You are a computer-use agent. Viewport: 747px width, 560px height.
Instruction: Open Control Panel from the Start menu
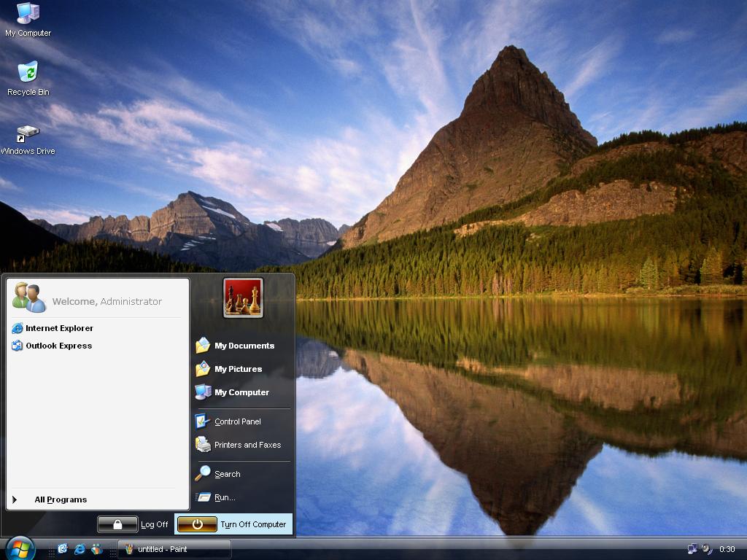click(237, 421)
